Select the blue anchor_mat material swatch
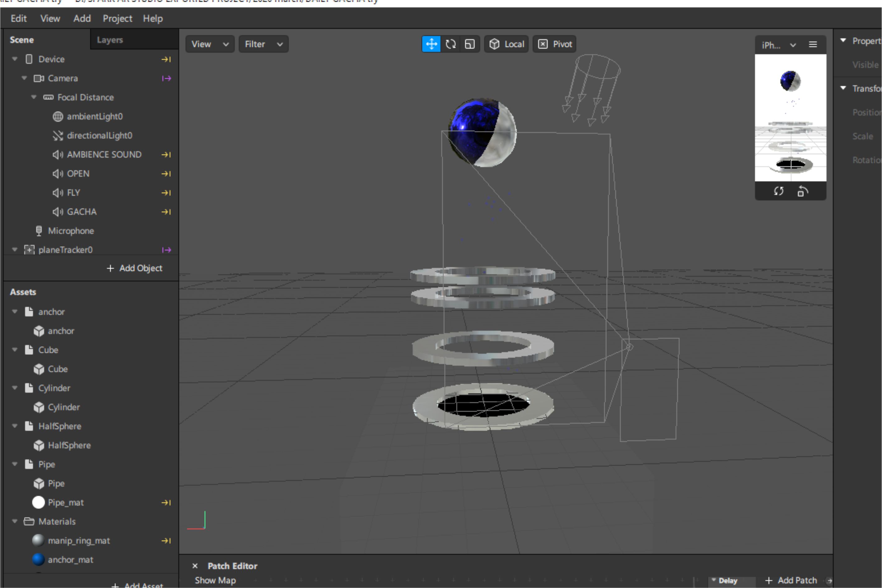This screenshot has height=588, width=882. (x=38, y=559)
